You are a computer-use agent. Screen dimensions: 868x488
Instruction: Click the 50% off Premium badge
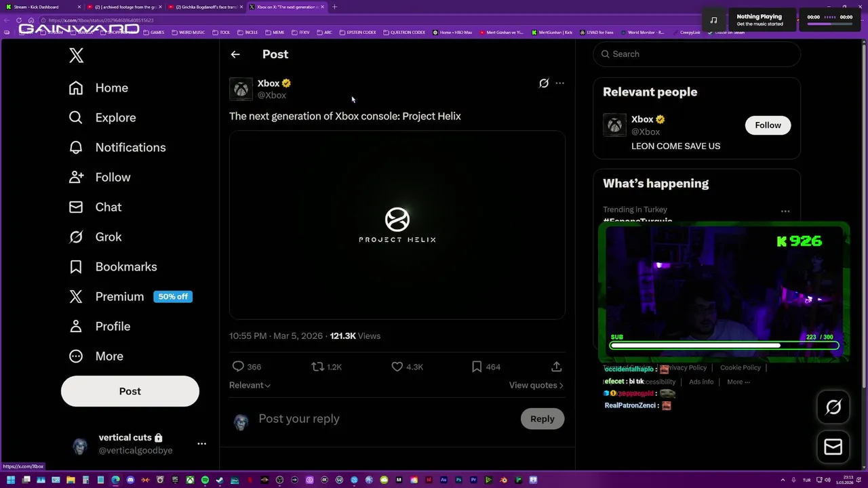pyautogui.click(x=173, y=297)
